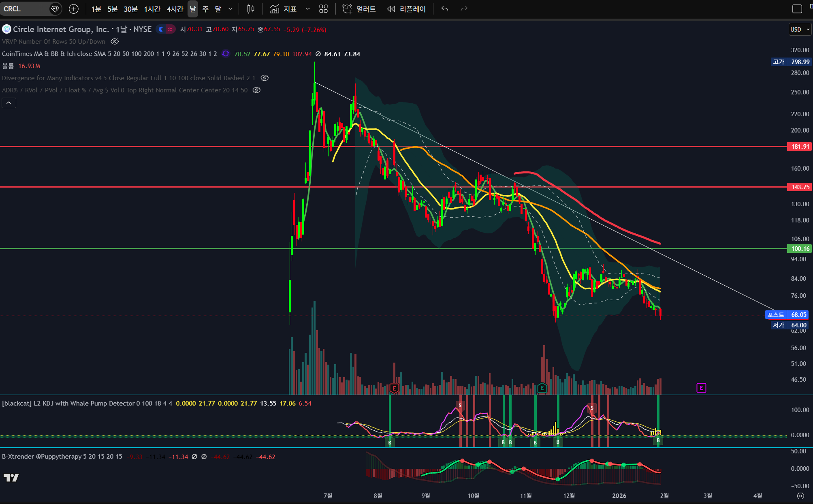This screenshot has width=813, height=504.
Task: Click the fullscreen rectangle icon top right
Action: point(797,9)
